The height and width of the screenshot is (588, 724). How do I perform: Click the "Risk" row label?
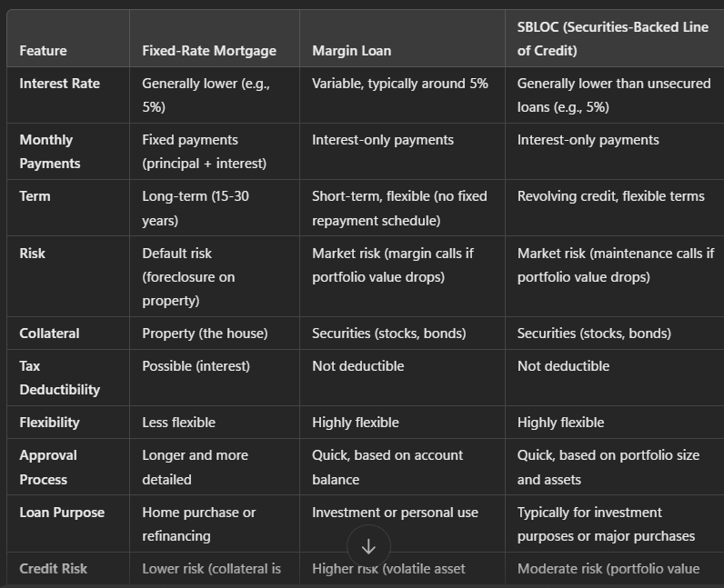pyautogui.click(x=32, y=254)
